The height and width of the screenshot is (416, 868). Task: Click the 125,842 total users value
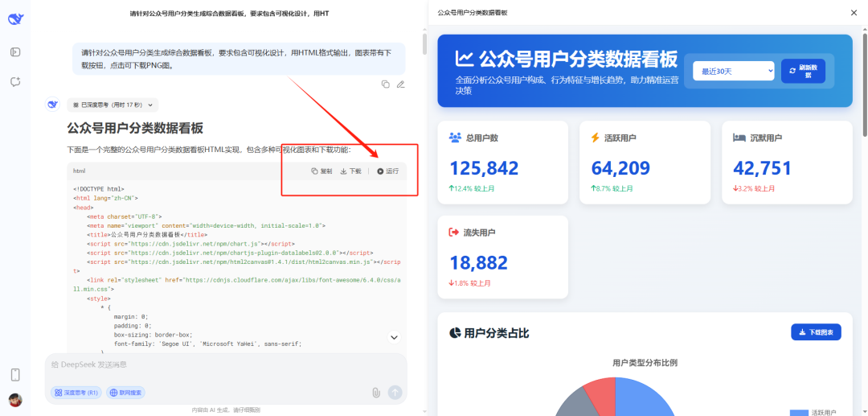click(x=484, y=168)
